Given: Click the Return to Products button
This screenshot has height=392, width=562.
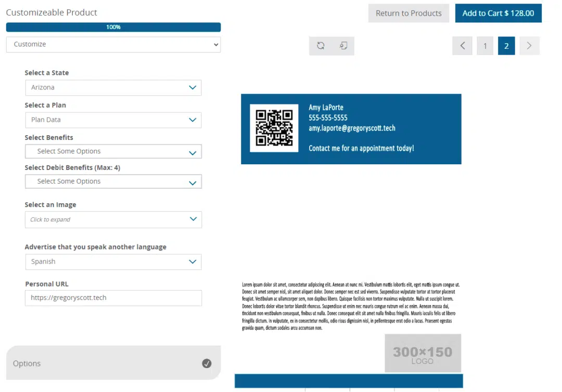Looking at the screenshot, I should 408,14.
